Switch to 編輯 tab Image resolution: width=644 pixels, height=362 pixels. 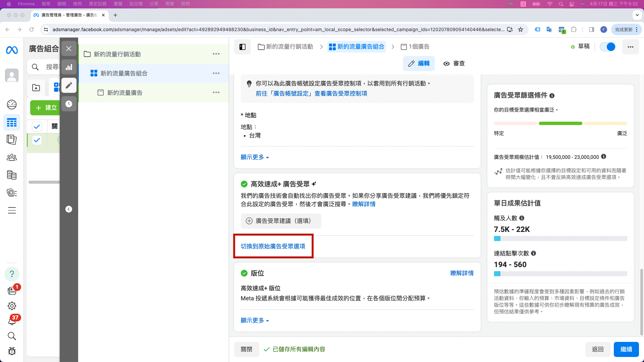(x=419, y=63)
